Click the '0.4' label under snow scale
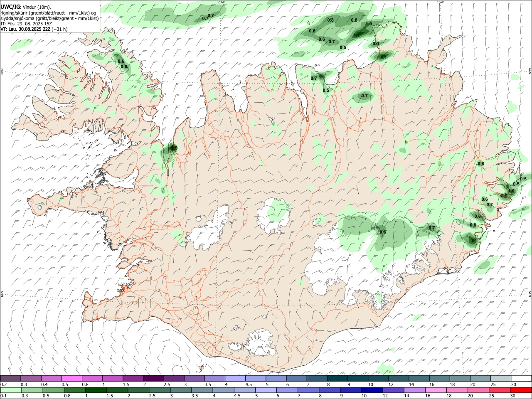Image resolution: width=532 pixels, height=399 pixels. click(44, 384)
